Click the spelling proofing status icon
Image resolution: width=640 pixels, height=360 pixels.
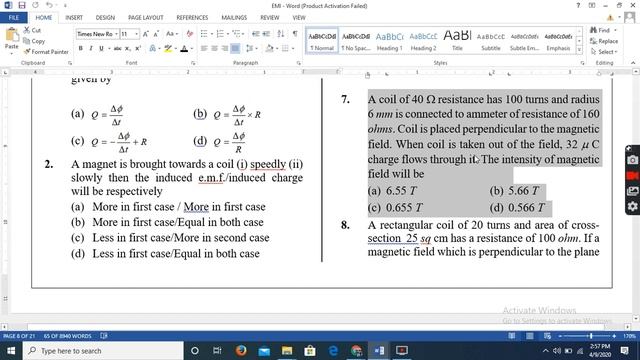[x=104, y=336]
